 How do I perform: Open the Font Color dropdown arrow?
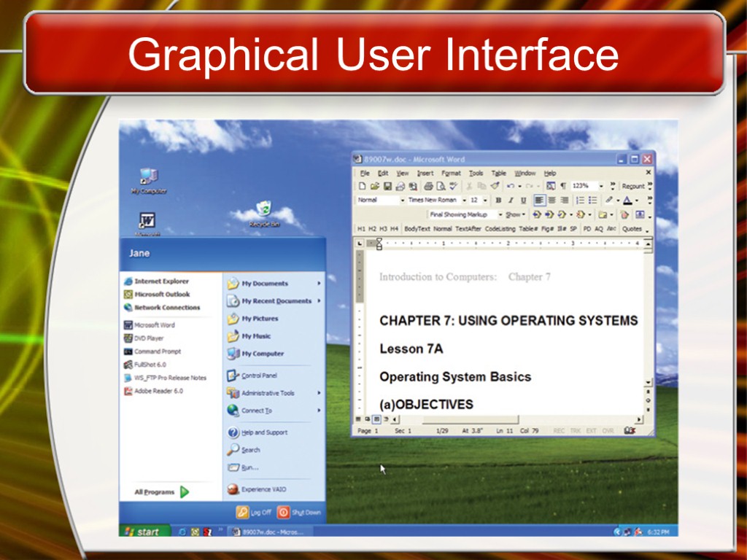pos(636,201)
